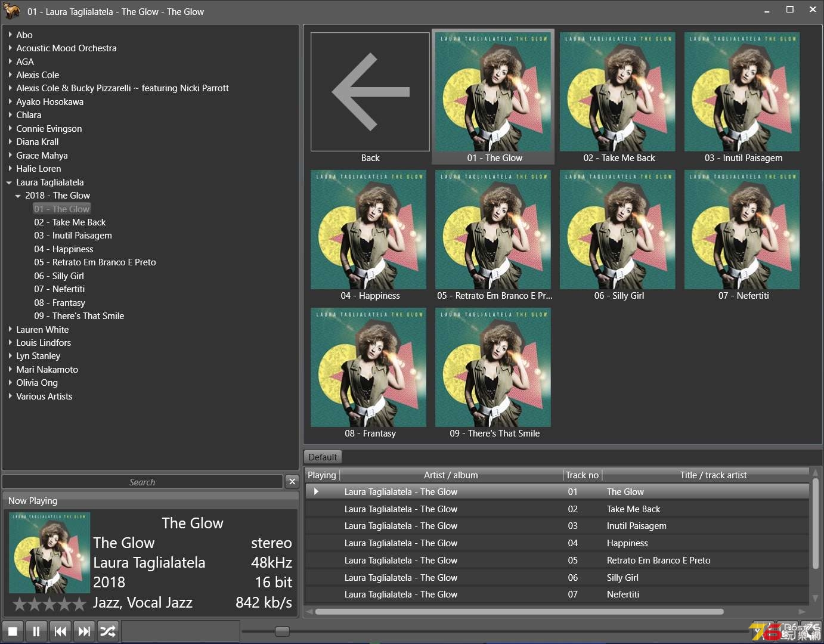Open the 05 - Retrato Em Branco thumbnail
Viewport: 824px width, 644px height.
493,230
